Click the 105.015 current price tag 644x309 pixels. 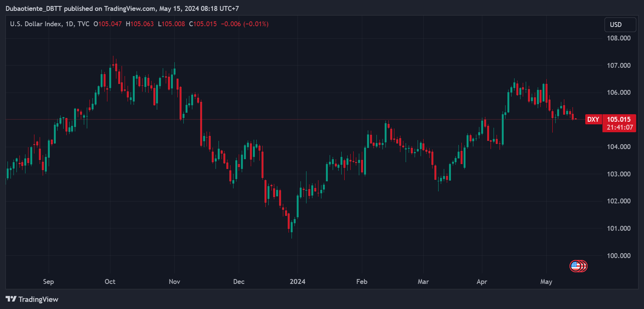(619, 119)
